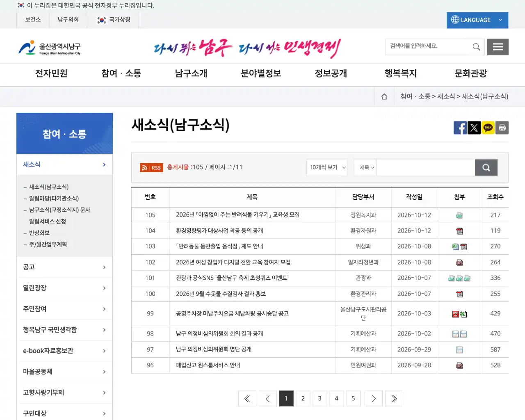Click 울산광역시남구 site logo
Viewport: 525px width, 420px height.
50,48
